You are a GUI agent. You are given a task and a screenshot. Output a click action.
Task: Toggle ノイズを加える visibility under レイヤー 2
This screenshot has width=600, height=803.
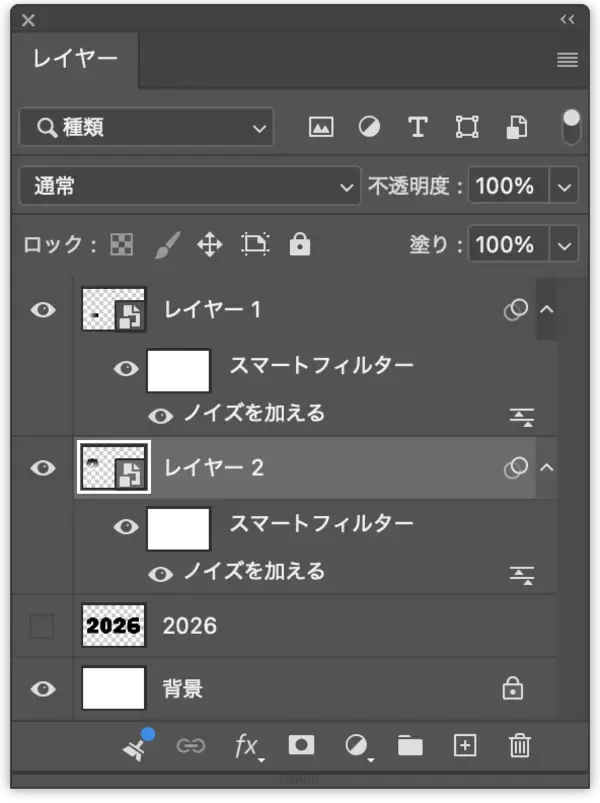tap(161, 574)
